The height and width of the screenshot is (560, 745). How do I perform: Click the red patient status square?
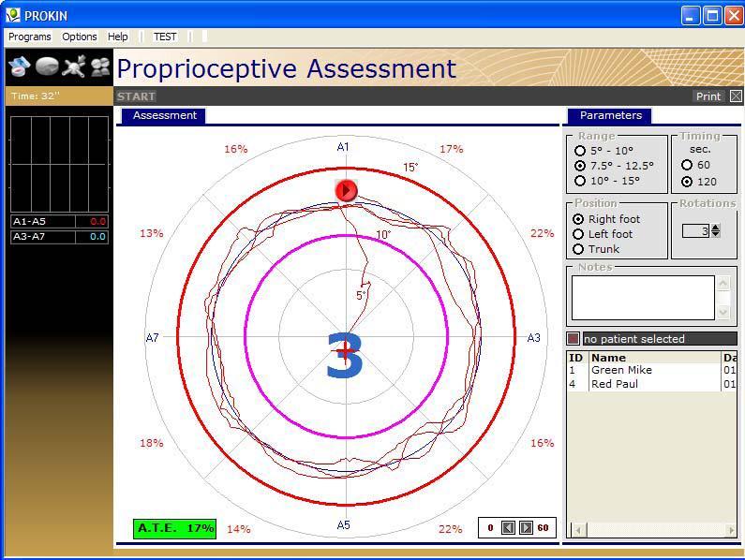(573, 339)
